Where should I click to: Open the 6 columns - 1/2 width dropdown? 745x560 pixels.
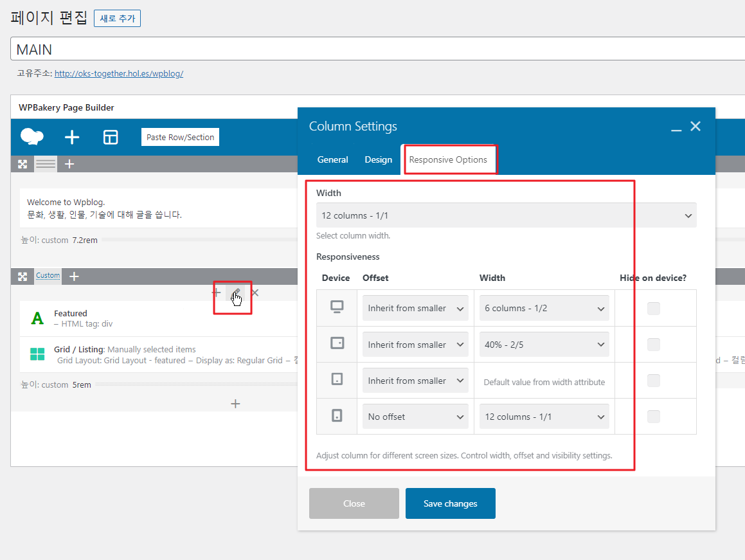[544, 308]
